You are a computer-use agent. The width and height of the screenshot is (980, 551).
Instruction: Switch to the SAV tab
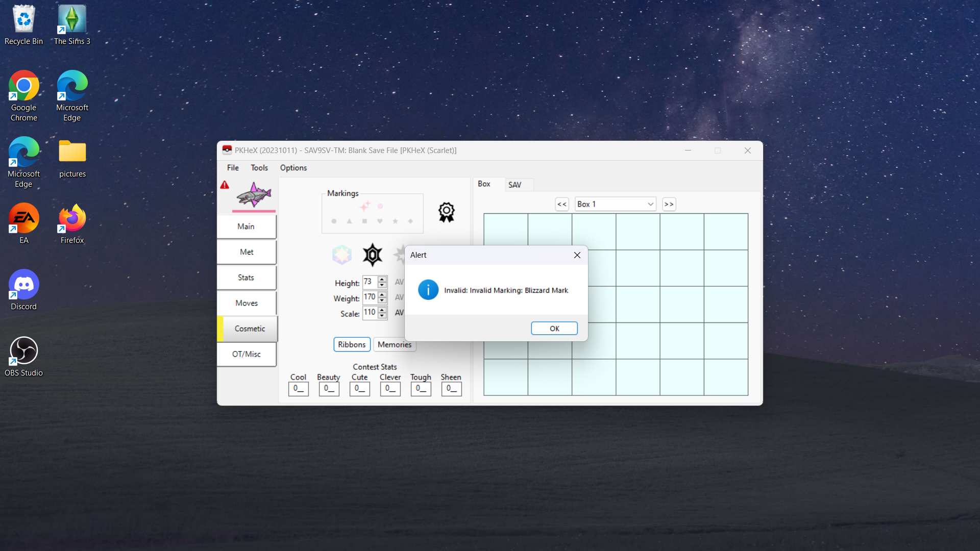tap(514, 185)
